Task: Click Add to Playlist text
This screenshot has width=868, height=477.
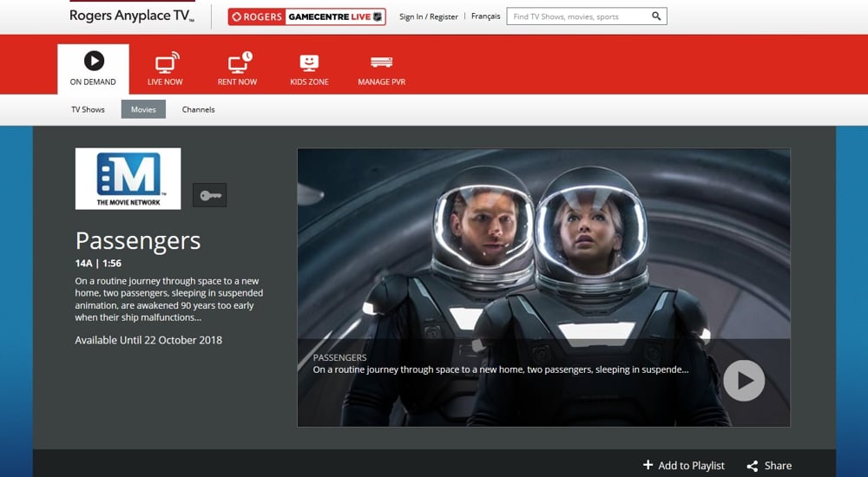Action: (692, 466)
